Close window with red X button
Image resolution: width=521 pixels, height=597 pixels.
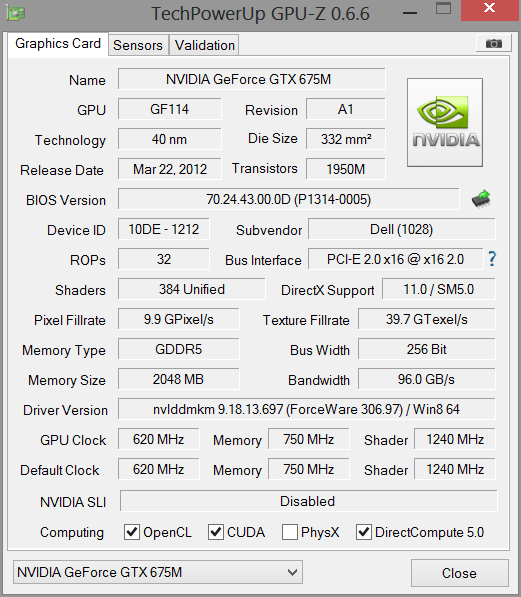pyautogui.click(x=490, y=9)
